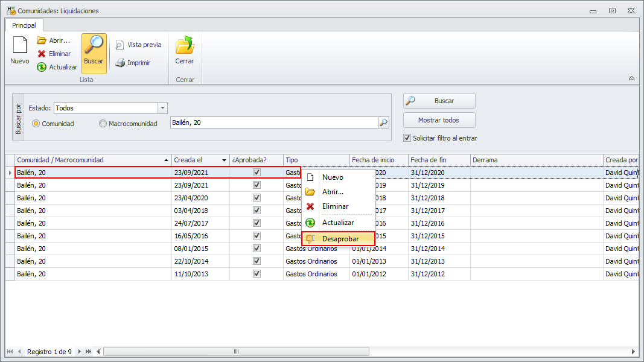
Task: Click the row indicator arrow of the first row
Action: tap(10, 173)
